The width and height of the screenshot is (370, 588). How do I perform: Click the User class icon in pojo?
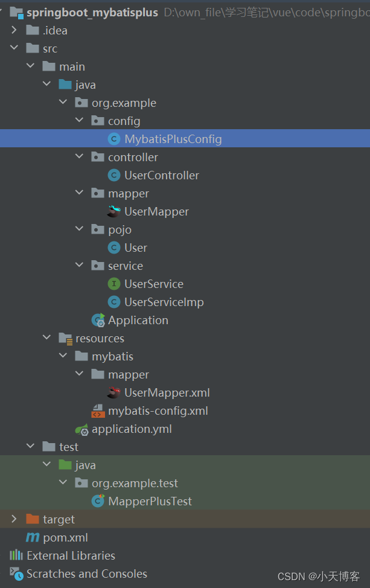coord(114,248)
